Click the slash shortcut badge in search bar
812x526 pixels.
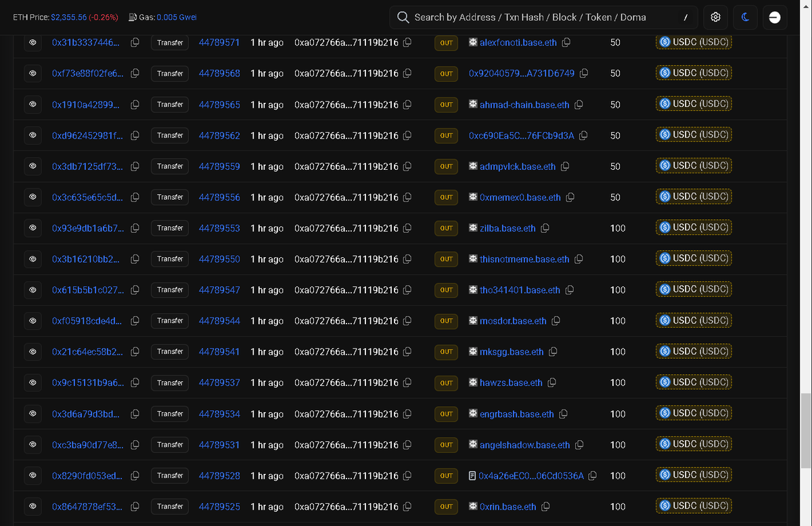685,17
